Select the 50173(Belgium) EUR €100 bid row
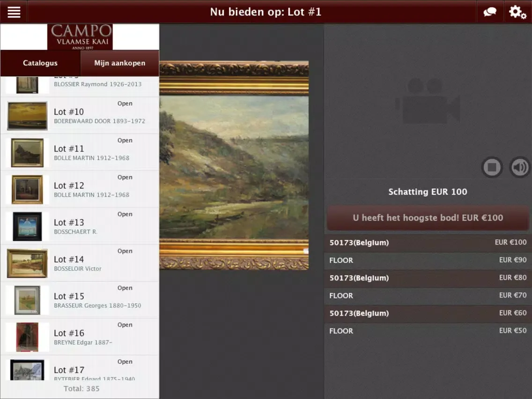This screenshot has height=399, width=532. coord(428,243)
